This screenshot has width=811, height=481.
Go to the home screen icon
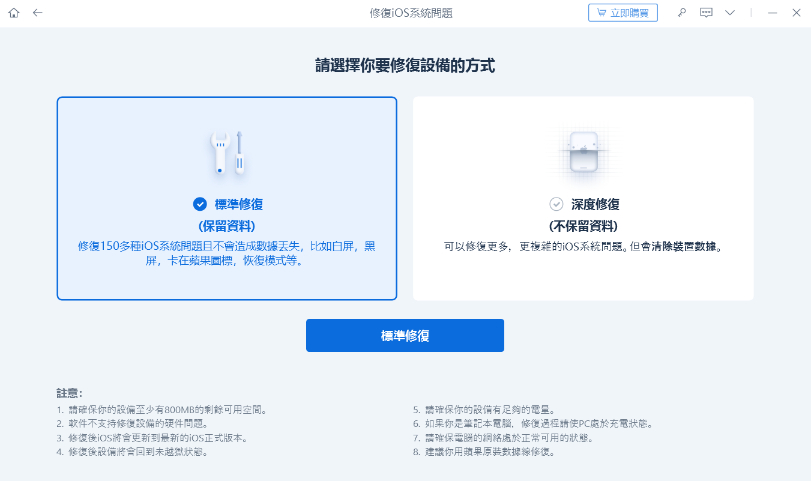click(14, 13)
